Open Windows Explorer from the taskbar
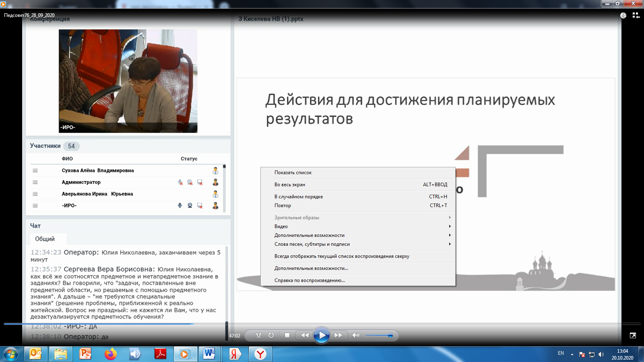 tap(61, 354)
